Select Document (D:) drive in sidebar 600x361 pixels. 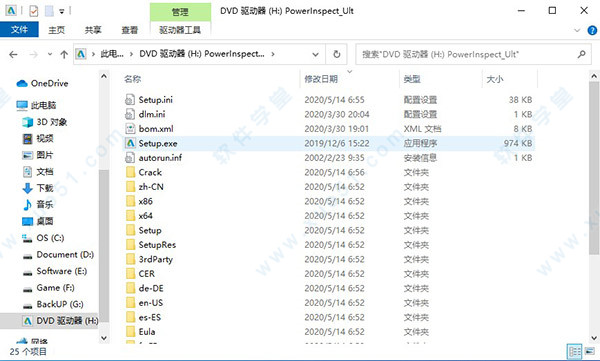click(x=58, y=255)
